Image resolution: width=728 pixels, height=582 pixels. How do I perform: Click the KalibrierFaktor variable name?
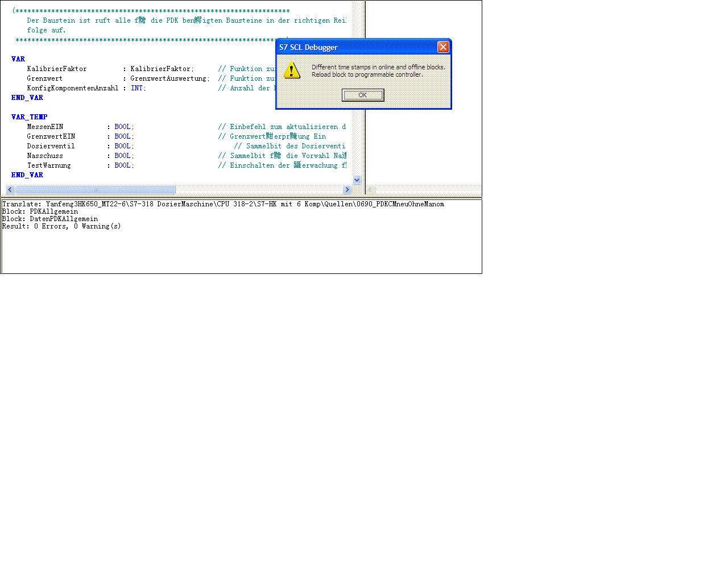coord(57,69)
